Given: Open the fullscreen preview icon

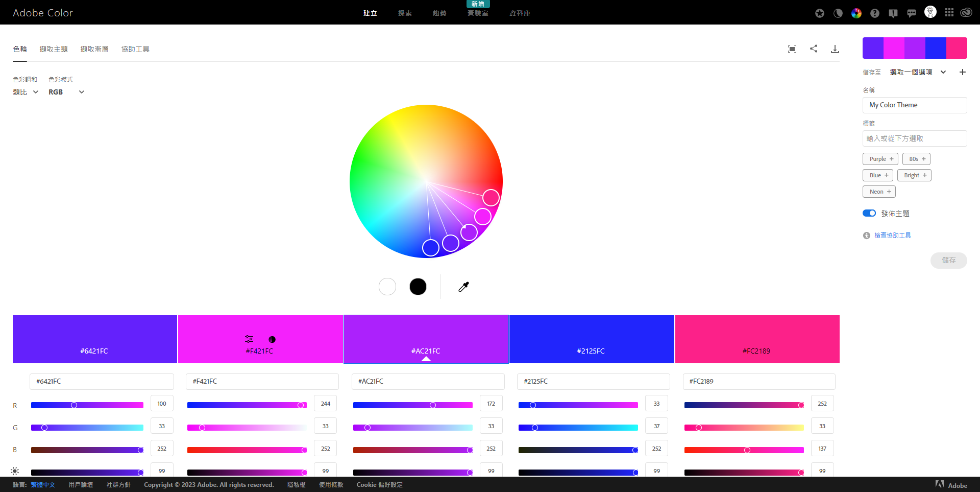Looking at the screenshot, I should [792, 49].
